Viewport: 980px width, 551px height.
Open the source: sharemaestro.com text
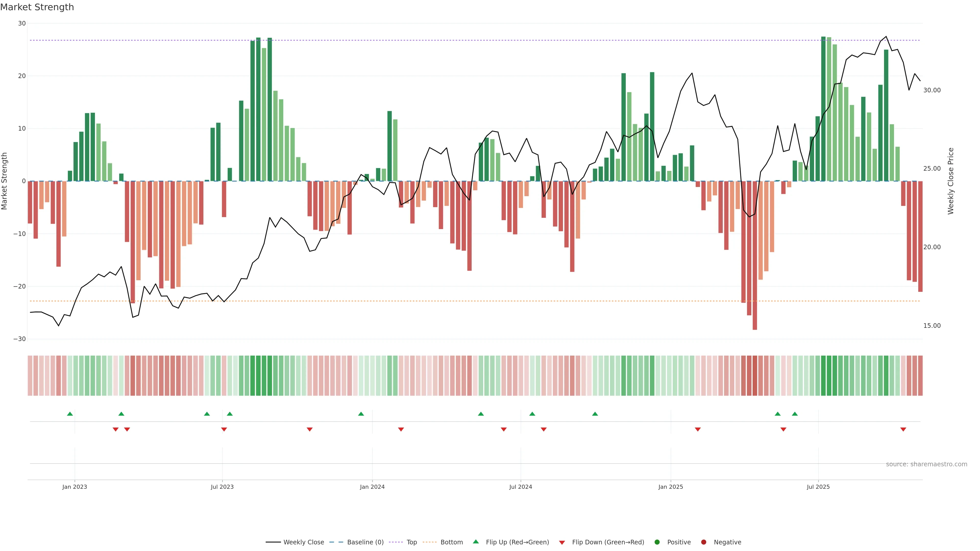[x=926, y=464]
